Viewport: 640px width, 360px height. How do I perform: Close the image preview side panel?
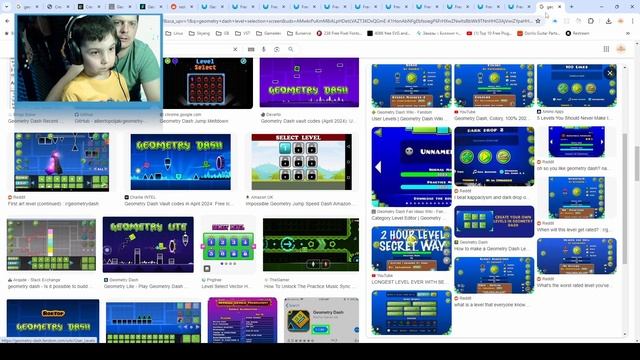(610, 73)
